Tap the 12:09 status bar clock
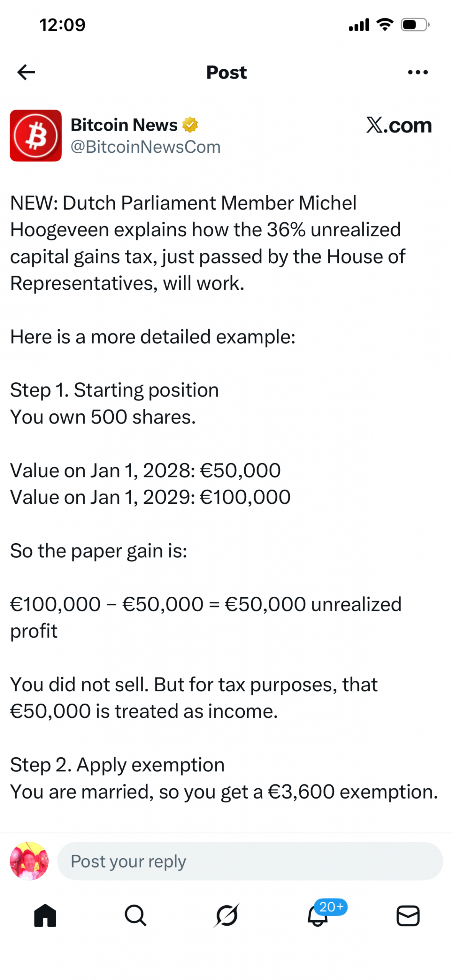453x980 pixels. (62, 25)
